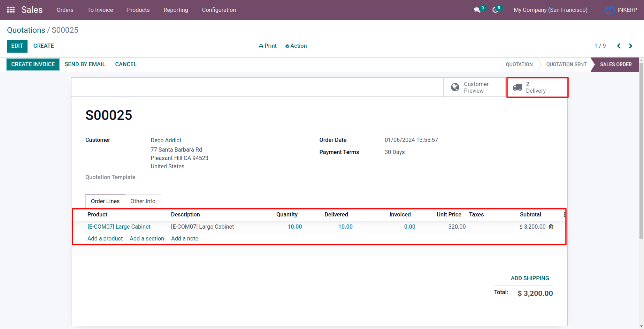The height and width of the screenshot is (329, 644).
Task: Click Add a note link
Action: (185, 239)
